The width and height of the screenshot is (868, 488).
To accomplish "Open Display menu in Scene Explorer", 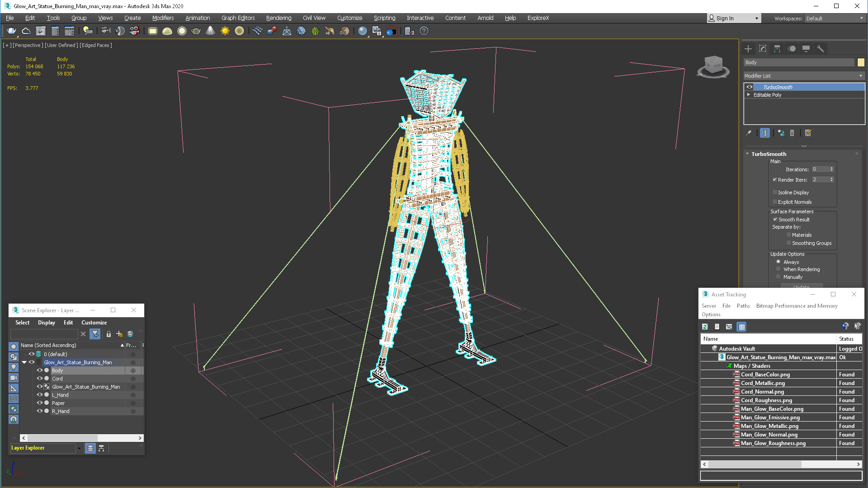I will click(47, 323).
